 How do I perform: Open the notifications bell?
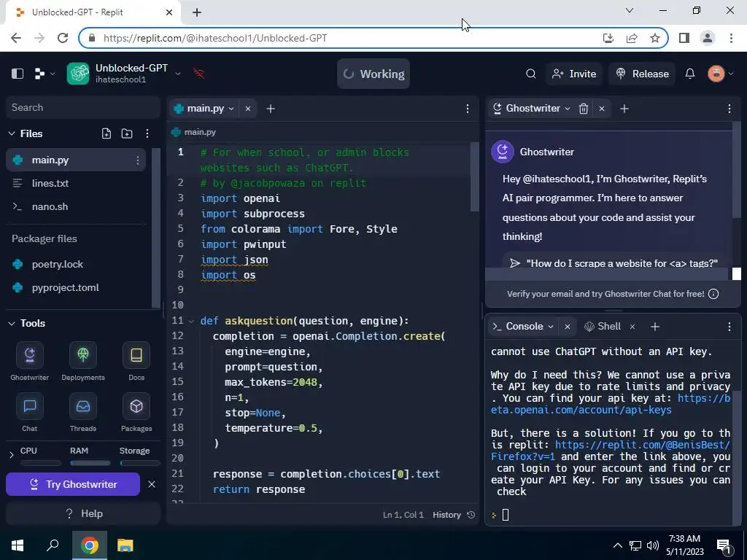[x=690, y=74]
